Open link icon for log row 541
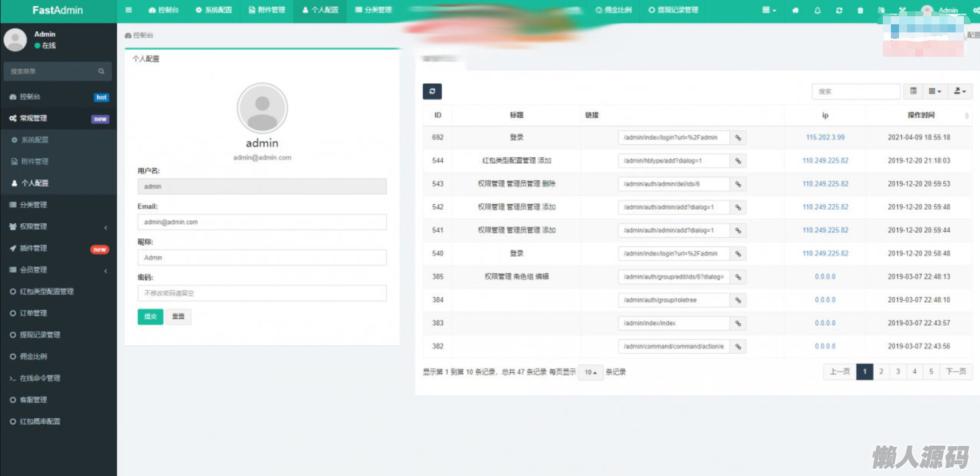This screenshot has height=476, width=980. [738, 231]
